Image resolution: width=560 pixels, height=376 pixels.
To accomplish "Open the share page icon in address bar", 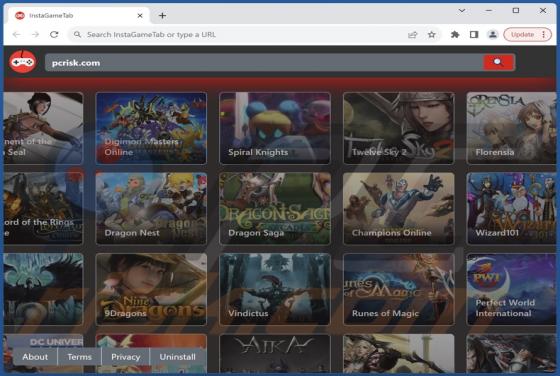I will coord(412,35).
